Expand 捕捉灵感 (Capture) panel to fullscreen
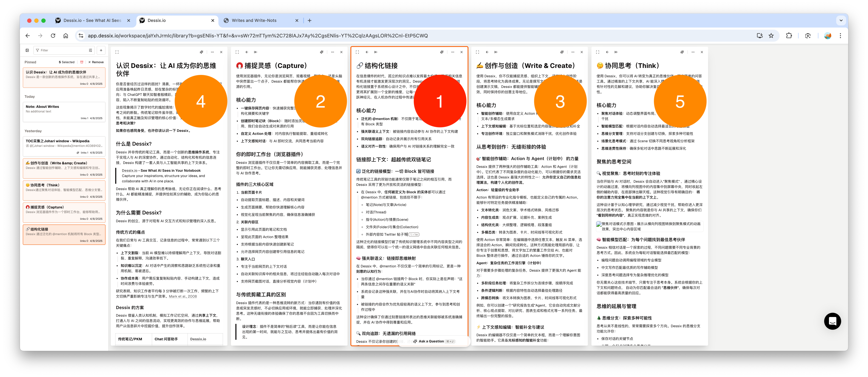 (237, 52)
